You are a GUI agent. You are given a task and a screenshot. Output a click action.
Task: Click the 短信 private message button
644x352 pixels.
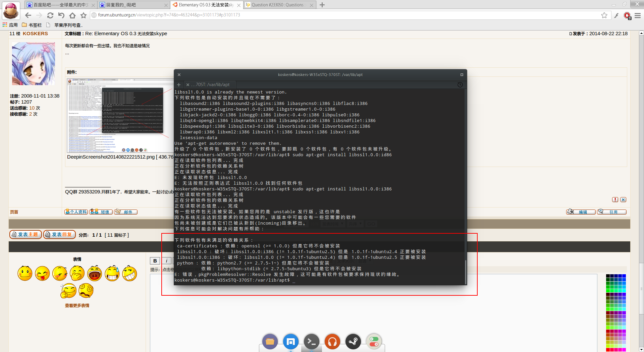(101, 212)
